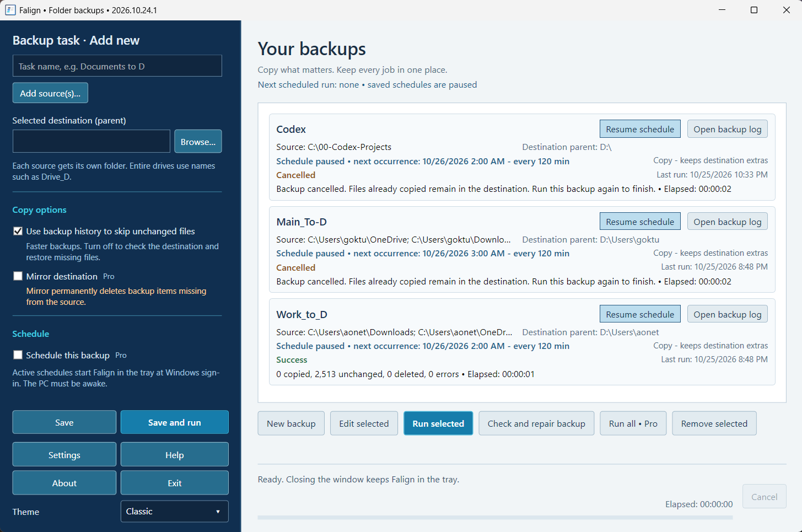Toggle Use backup history to skip unchanged files
The height and width of the screenshot is (532, 802).
[18, 231]
